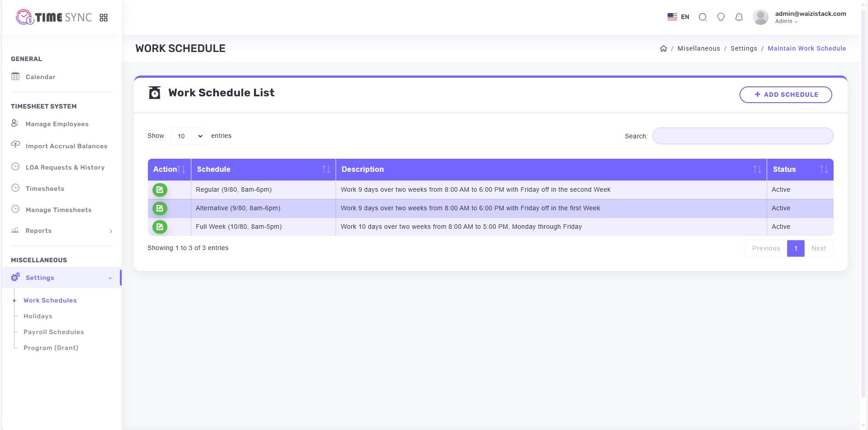Viewport: 868px width, 430px height.
Task: Focus the Search input field
Action: click(743, 136)
